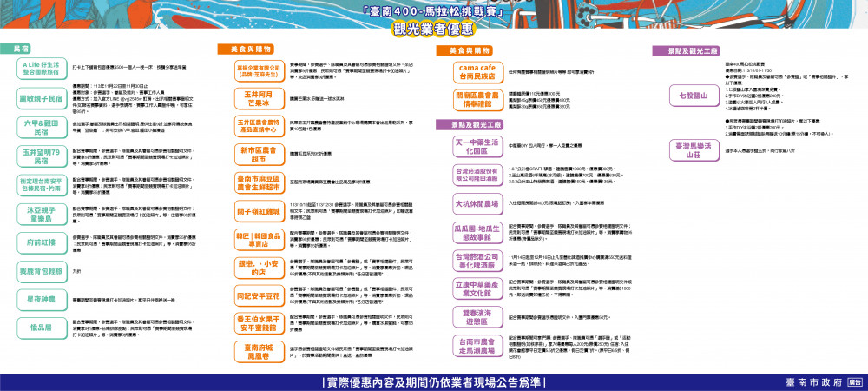Click the 番王伯水果干安平蜜餞館 box
This screenshot has width=868, height=391.
pos(259,323)
